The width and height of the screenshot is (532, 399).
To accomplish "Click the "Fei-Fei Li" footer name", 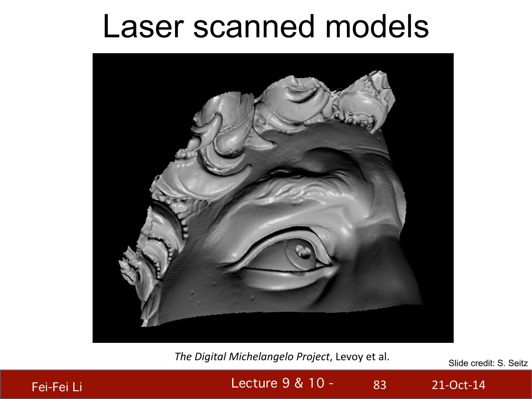I will pyautogui.click(x=57, y=387).
